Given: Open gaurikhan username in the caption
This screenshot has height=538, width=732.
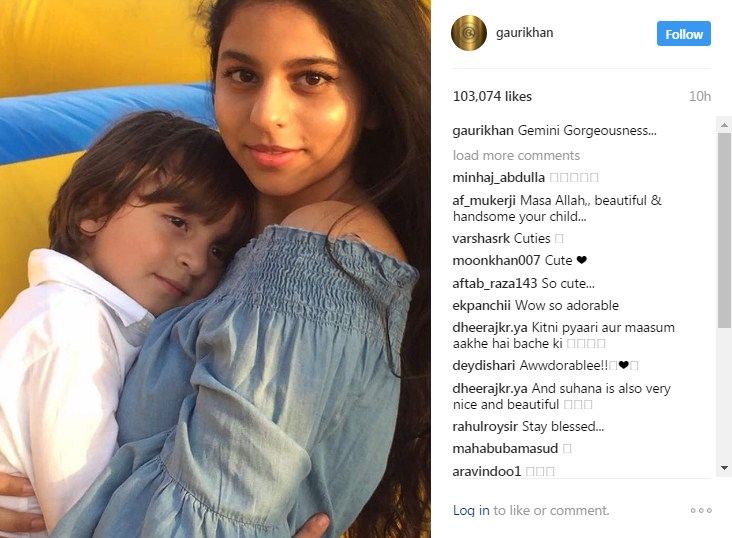Looking at the screenshot, I should [483, 131].
